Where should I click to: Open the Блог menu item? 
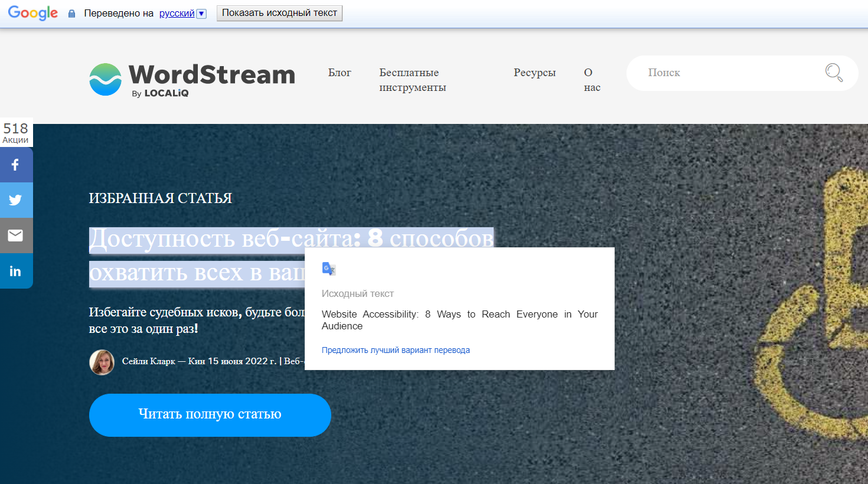(340, 73)
